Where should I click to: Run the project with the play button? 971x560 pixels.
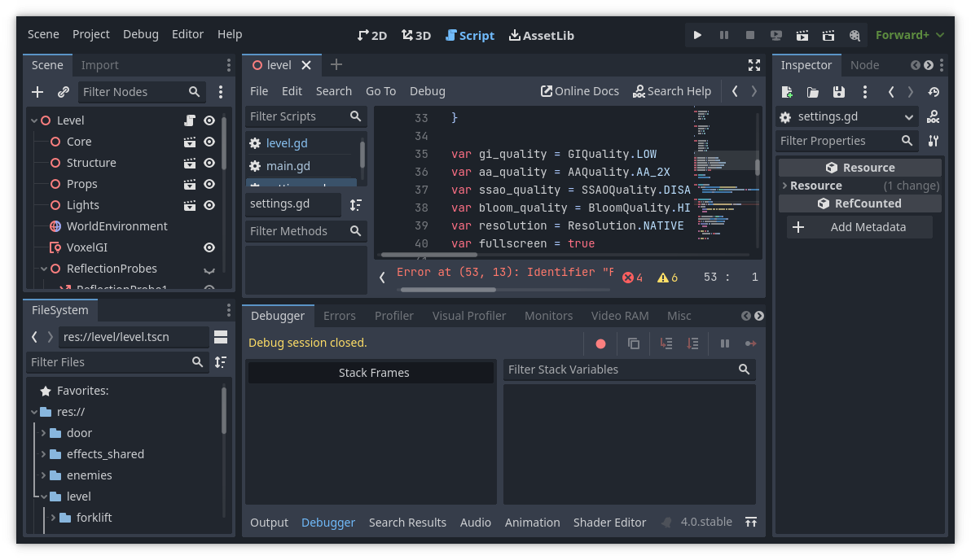[697, 35]
